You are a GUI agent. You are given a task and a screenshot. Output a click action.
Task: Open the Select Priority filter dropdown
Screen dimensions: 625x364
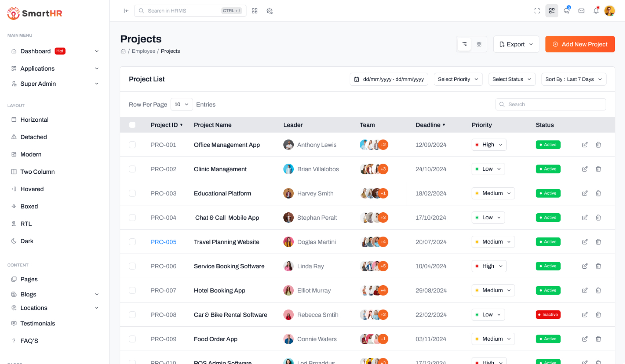(458, 79)
